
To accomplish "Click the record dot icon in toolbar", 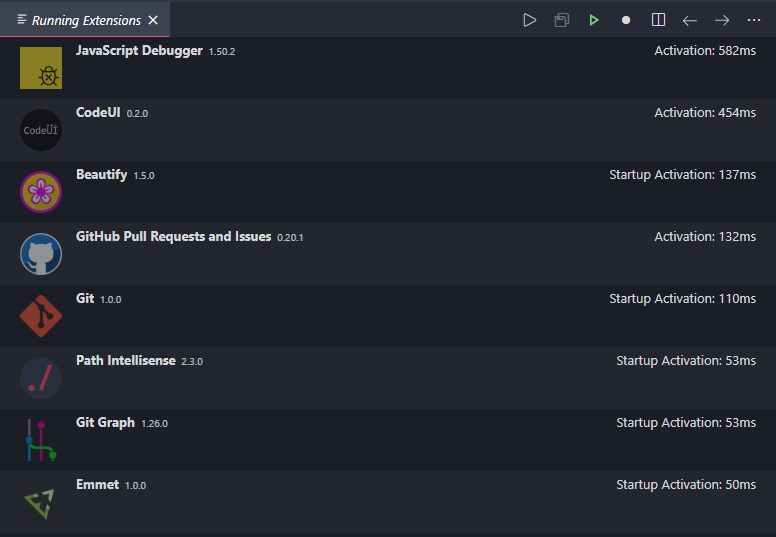I will [626, 20].
